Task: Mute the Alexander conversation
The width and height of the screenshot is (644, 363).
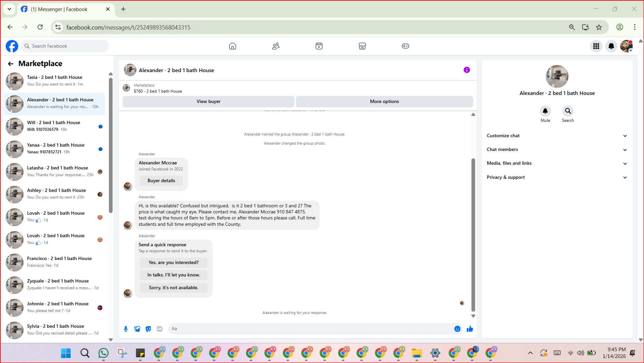Action: [545, 111]
